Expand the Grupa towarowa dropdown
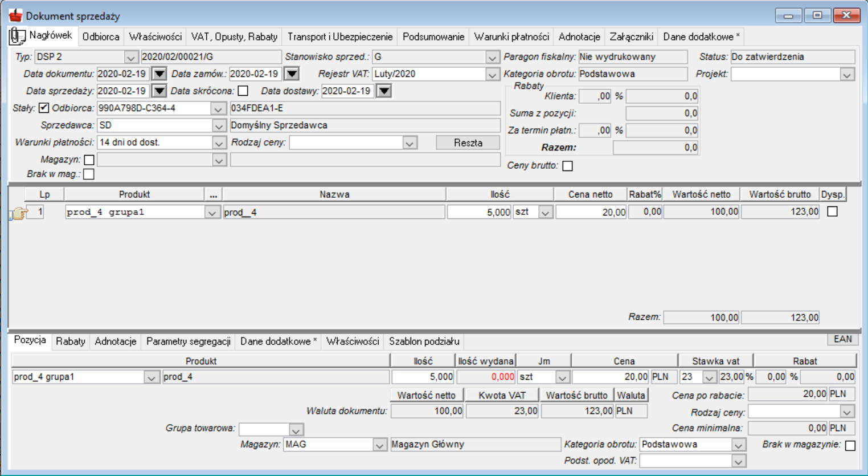 296,429
